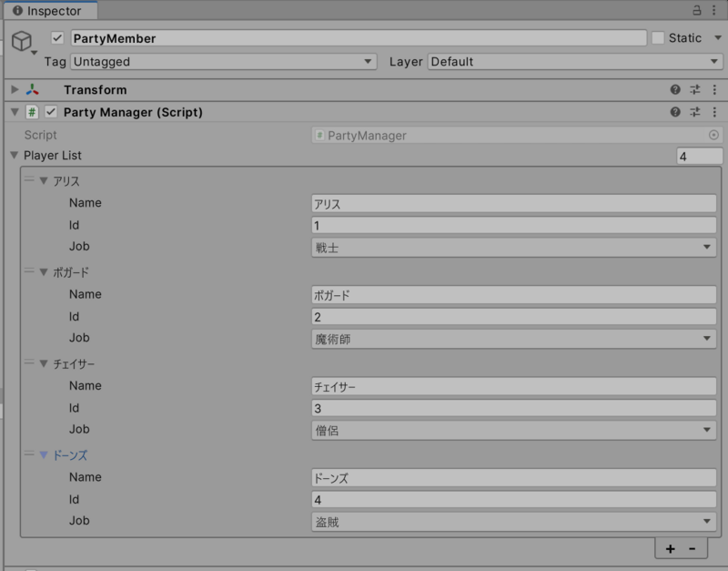728x571 pixels.
Task: Collapse the アリス list element
Action: [x=44, y=180]
